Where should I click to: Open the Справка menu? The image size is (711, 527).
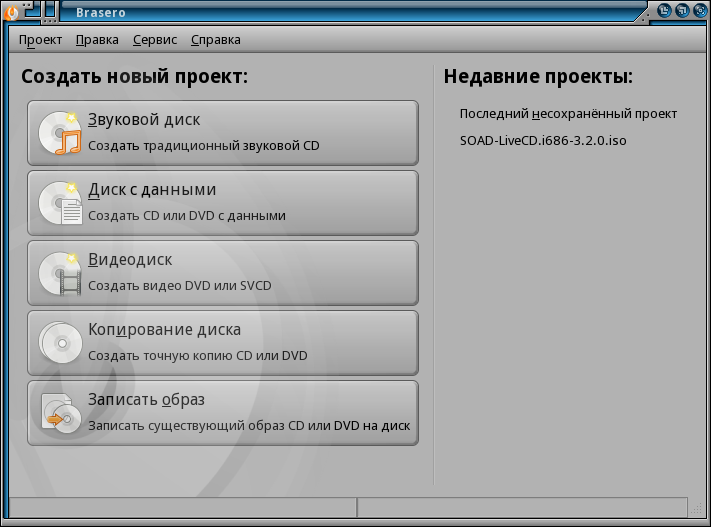215,40
